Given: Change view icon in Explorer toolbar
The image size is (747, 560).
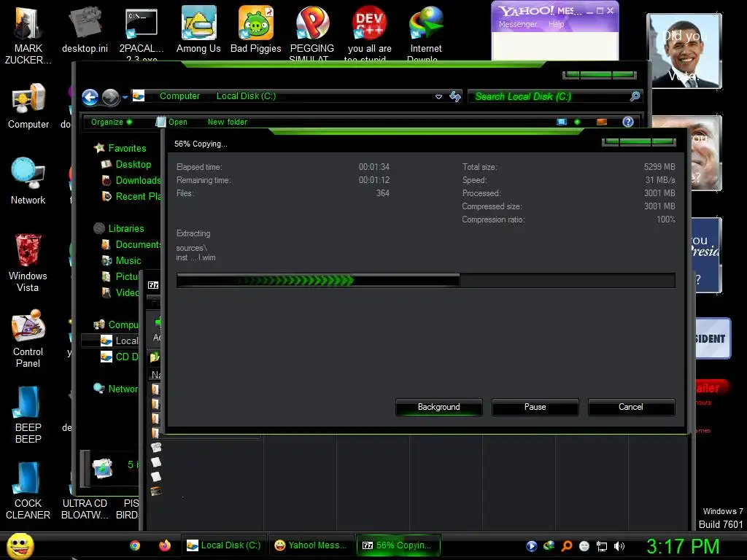Looking at the screenshot, I should tap(562, 122).
